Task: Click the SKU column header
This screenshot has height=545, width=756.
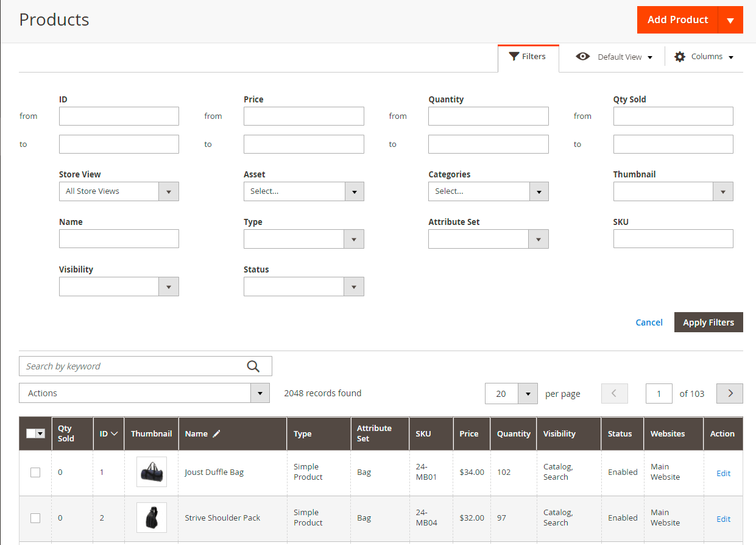Action: [x=431, y=433]
